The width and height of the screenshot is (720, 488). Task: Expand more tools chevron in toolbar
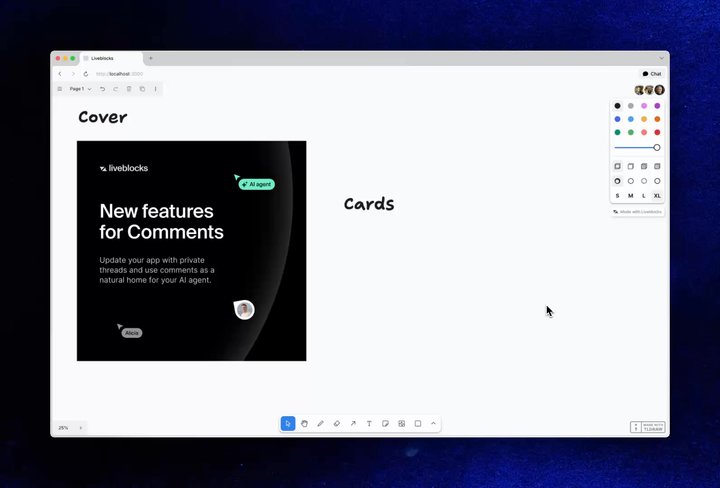point(433,424)
